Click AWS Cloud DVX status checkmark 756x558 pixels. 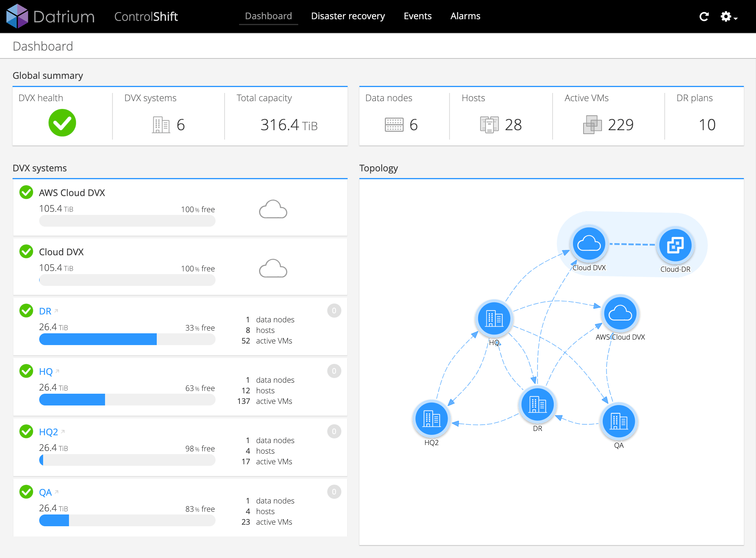pos(26,192)
